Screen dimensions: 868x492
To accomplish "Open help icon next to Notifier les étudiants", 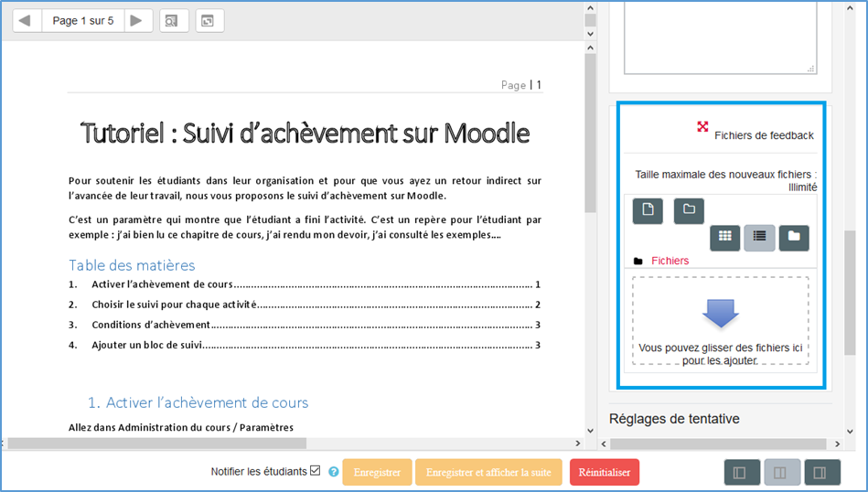I will (x=333, y=472).
